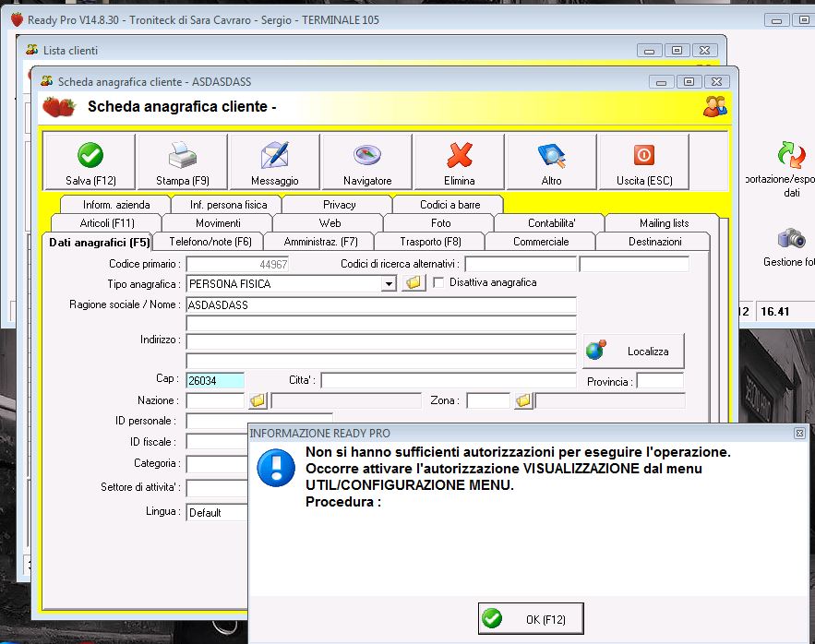Click second Codici di ricerca alternativi field
This screenshot has height=644, width=815.
634,264
